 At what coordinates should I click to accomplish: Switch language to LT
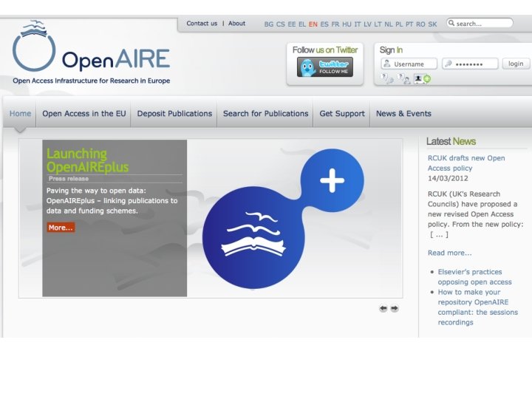pos(378,24)
